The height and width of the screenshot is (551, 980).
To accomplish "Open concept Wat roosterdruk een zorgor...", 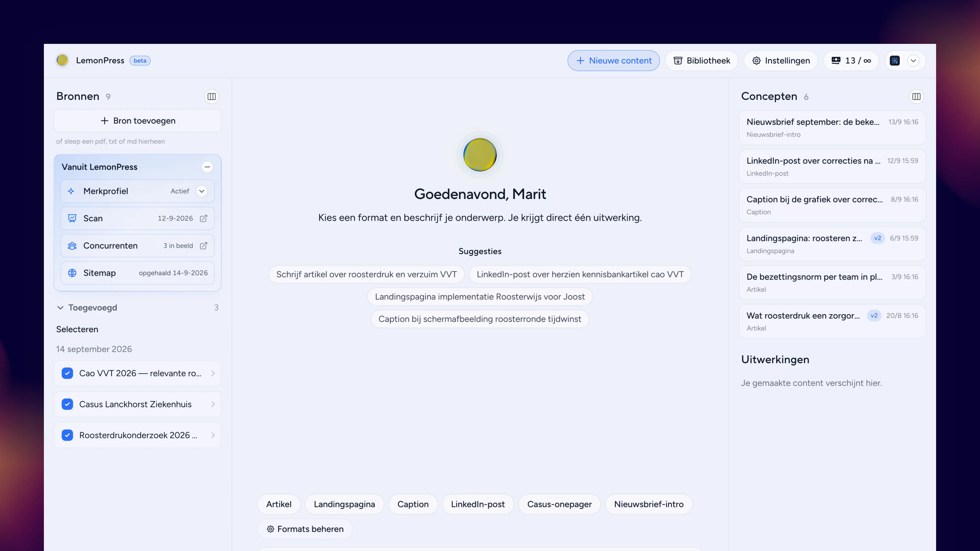I will click(x=832, y=321).
